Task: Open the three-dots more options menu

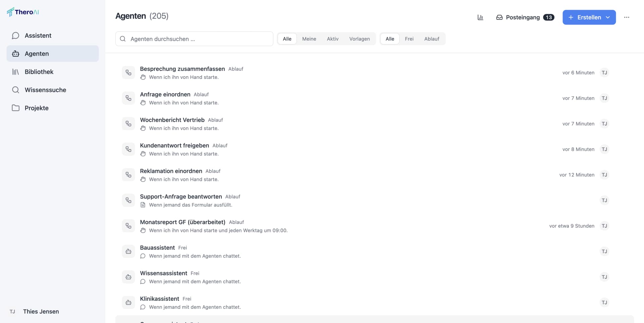Action: [x=627, y=17]
